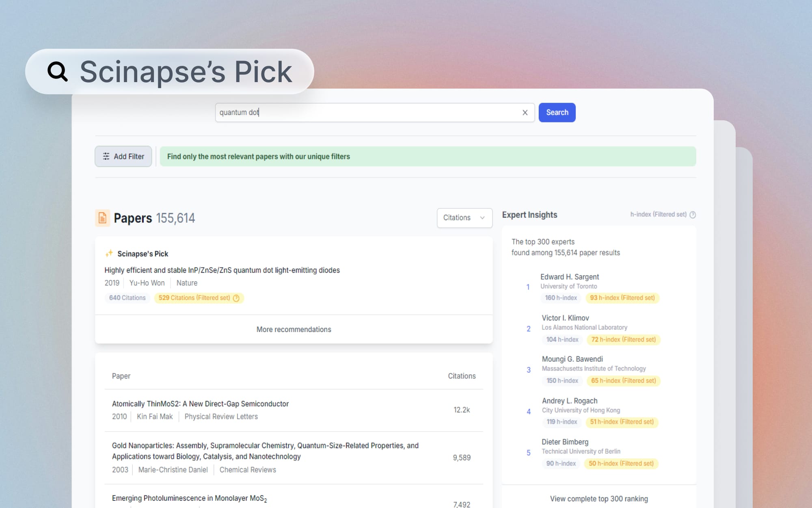Open the Atomically Thin MoS2 paper
The image size is (812, 508).
[x=200, y=404]
